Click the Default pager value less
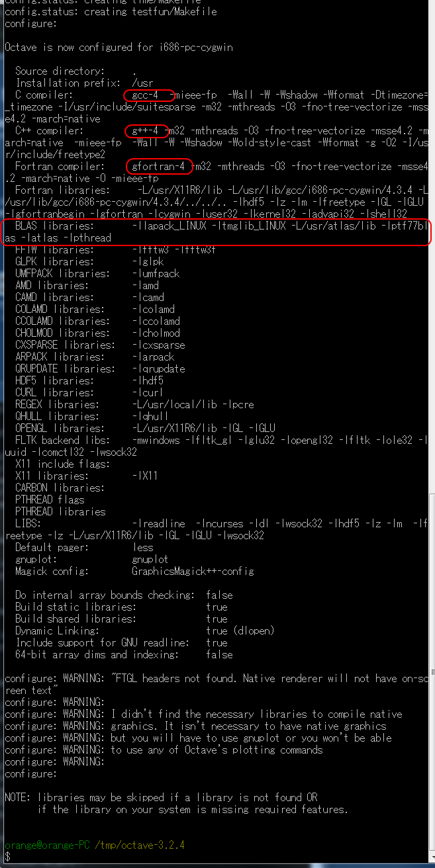The height and width of the screenshot is (868, 435). (142, 548)
